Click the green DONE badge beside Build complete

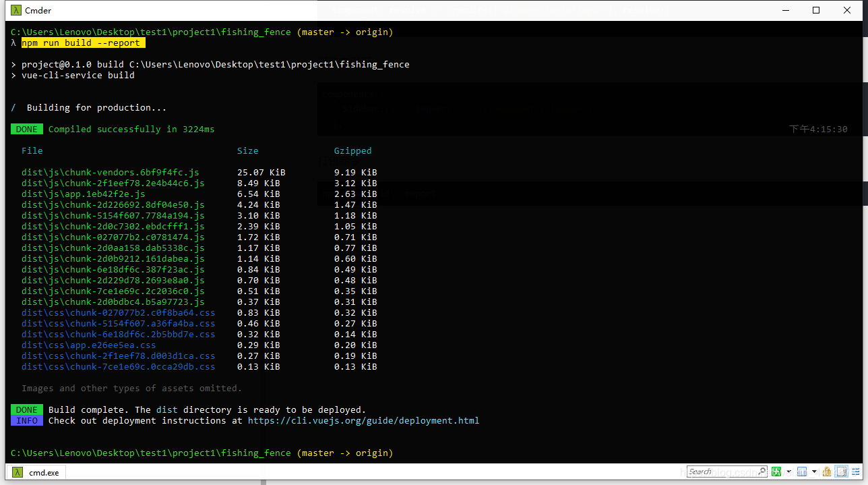click(x=27, y=410)
